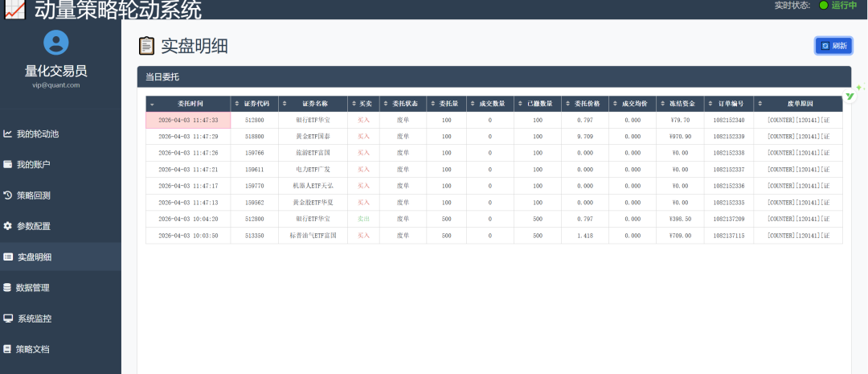Click reject reason for order 1082152338
Image resolution: width=868 pixels, height=374 pixels.
tap(798, 153)
